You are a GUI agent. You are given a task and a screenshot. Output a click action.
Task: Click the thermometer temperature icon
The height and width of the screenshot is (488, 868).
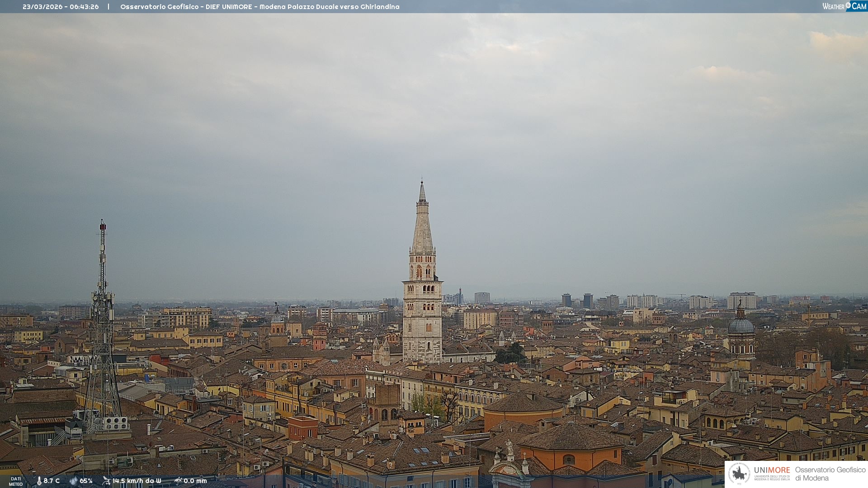(39, 481)
